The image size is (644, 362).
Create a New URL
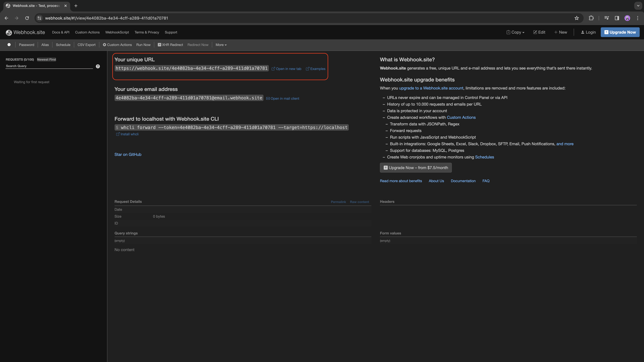tap(560, 32)
